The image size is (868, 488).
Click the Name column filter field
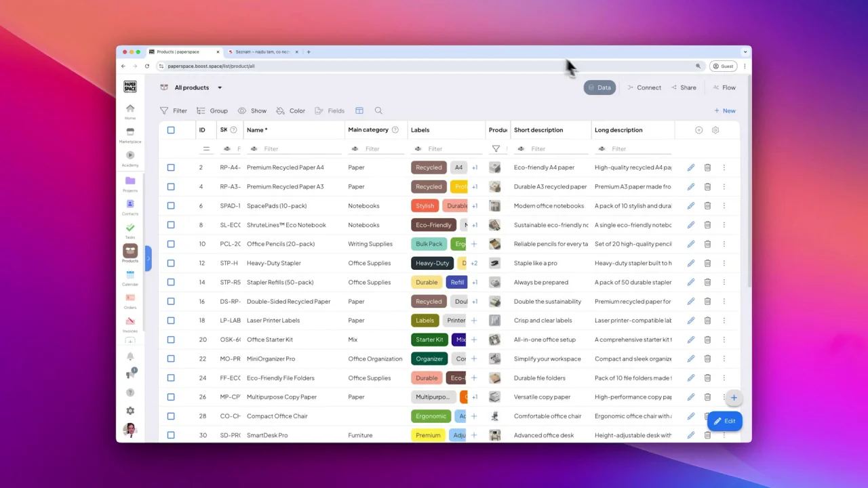[x=296, y=148]
